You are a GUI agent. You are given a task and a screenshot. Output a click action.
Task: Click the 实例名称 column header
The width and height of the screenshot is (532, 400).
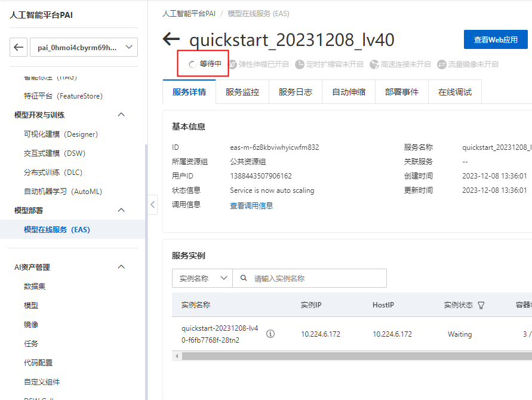click(196, 304)
